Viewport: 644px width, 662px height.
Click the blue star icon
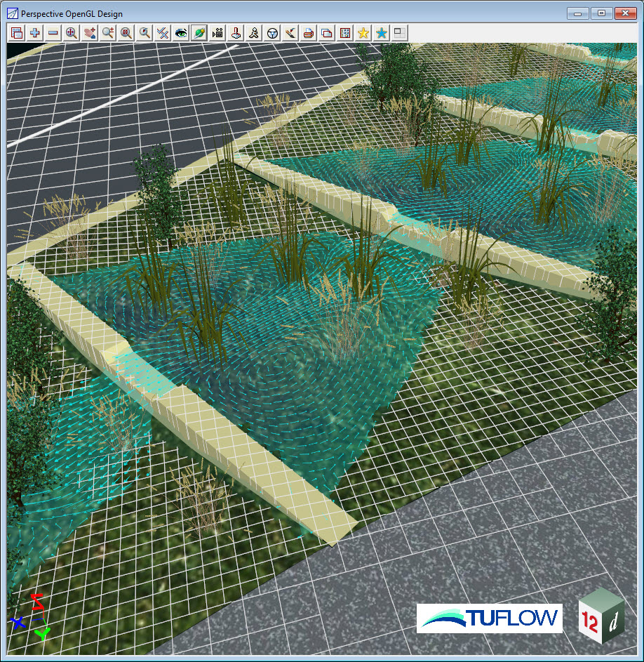[x=382, y=33]
